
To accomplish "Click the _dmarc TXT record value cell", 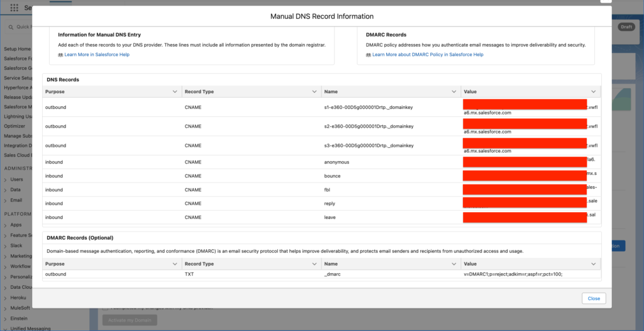I will coord(514,274).
